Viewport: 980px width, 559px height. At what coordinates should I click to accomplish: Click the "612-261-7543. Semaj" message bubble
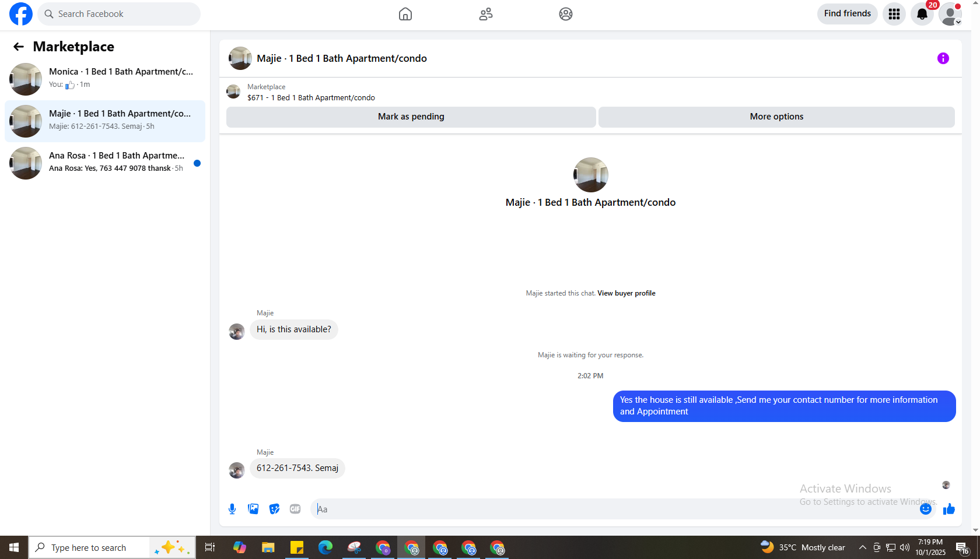point(297,468)
